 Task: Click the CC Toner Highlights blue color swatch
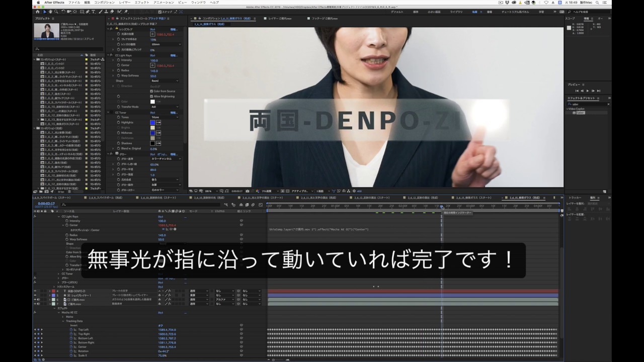point(152,123)
